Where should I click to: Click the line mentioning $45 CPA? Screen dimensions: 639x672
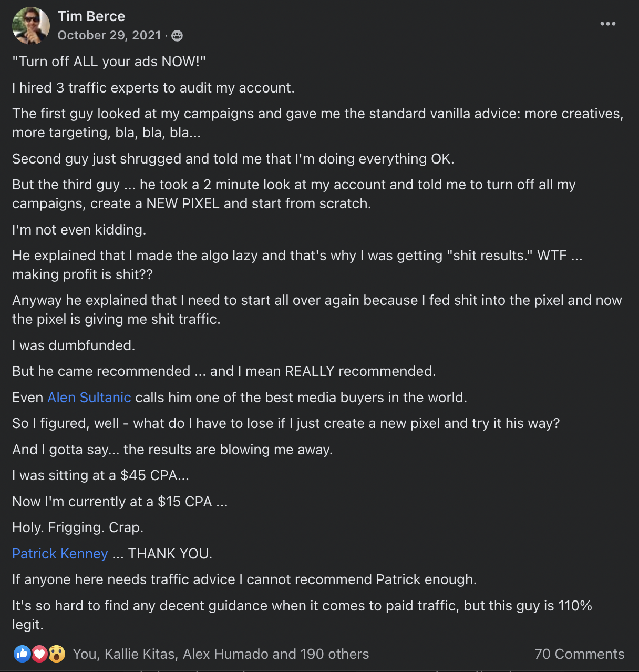(100, 475)
